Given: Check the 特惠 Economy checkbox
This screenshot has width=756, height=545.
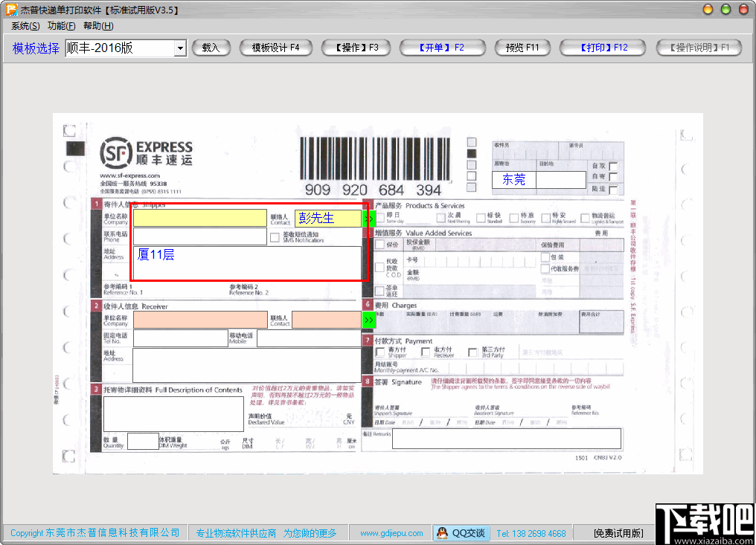Looking at the screenshot, I should 514,218.
